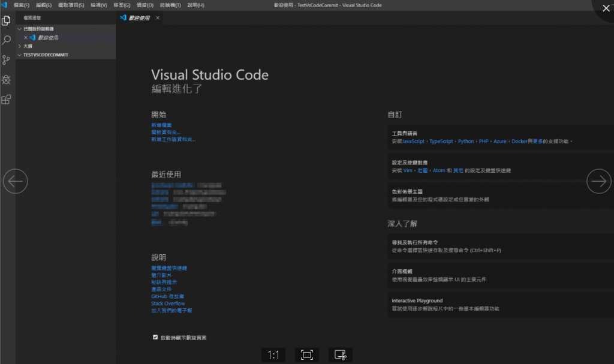The width and height of the screenshot is (614, 364).
Task: Open the GitHub 存放庫 link
Action: click(168, 296)
